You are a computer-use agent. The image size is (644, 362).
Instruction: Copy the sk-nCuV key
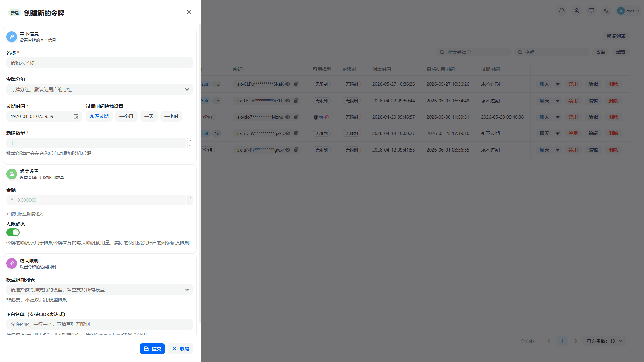296,133
